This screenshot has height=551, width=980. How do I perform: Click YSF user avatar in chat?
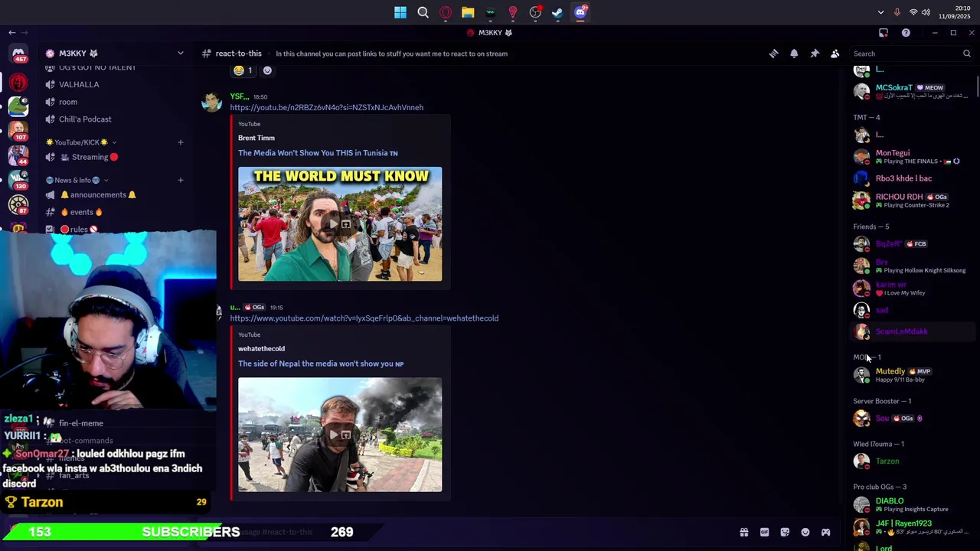[211, 102]
